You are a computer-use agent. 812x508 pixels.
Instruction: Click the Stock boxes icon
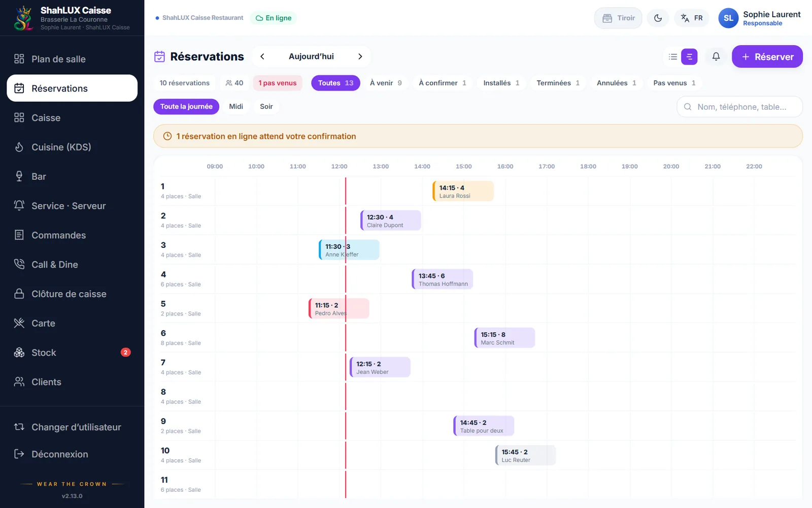[19, 353]
